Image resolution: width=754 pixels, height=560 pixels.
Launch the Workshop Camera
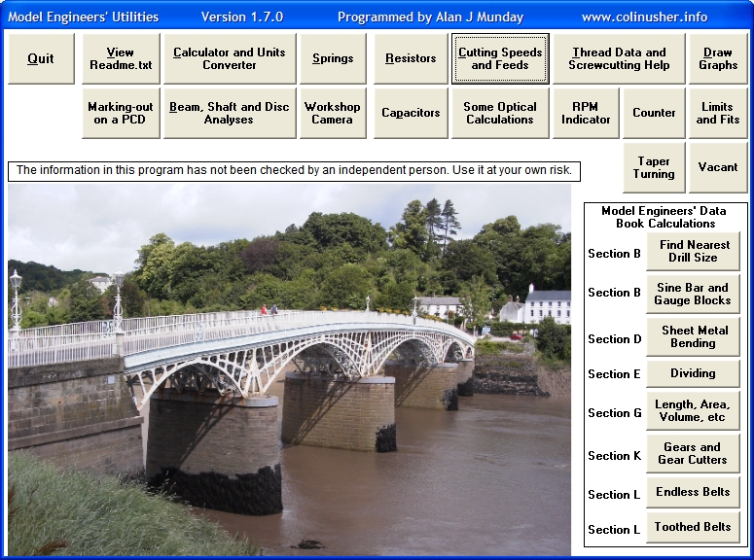(x=333, y=113)
